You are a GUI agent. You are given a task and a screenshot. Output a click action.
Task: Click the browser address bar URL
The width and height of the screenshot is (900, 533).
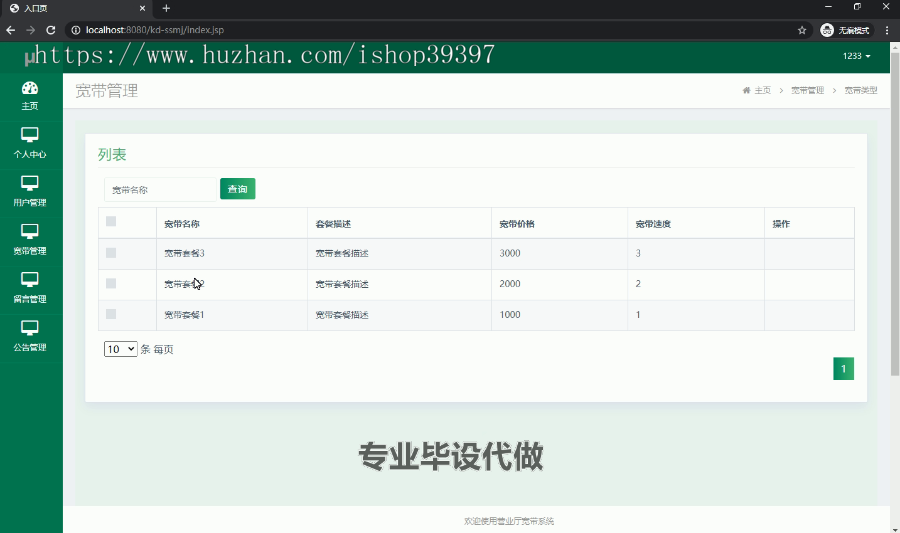coord(155,30)
